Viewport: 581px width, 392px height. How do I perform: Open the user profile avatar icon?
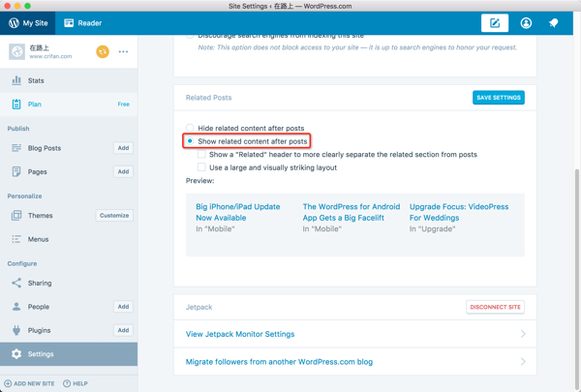(x=526, y=23)
